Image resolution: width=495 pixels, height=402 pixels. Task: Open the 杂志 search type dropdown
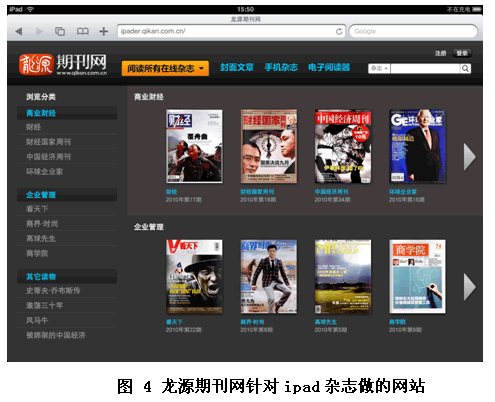click(379, 68)
